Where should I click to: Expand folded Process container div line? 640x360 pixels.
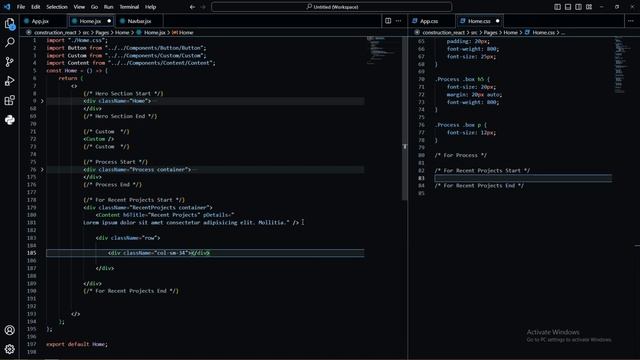click(42, 169)
